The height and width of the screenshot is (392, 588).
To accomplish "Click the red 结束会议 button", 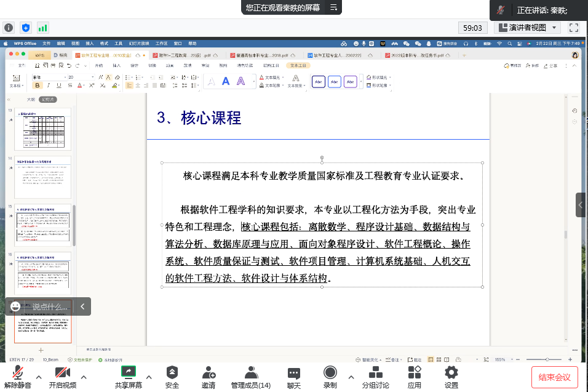I will click(555, 377).
